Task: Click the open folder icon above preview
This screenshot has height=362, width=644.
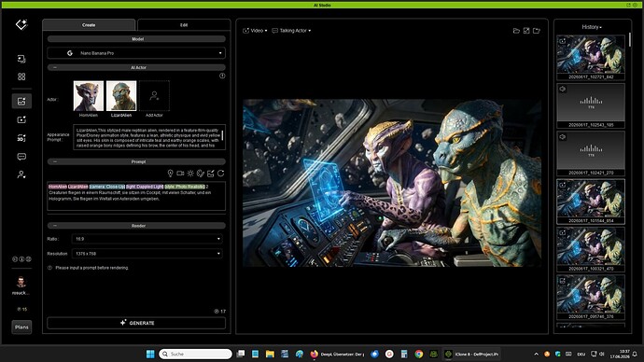Action: point(516,31)
